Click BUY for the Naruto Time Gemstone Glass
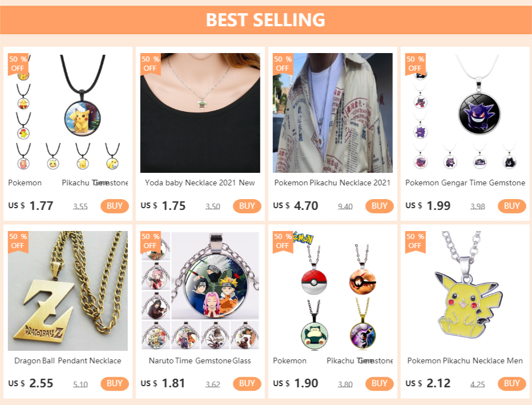The width and height of the screenshot is (532, 405). (x=247, y=384)
